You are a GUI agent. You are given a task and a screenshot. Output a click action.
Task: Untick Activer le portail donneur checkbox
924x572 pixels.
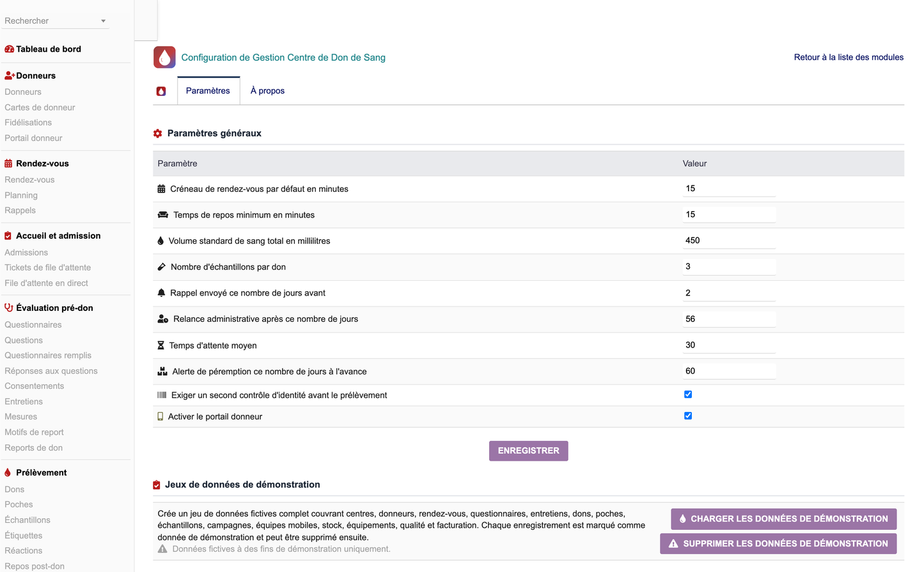coord(688,416)
